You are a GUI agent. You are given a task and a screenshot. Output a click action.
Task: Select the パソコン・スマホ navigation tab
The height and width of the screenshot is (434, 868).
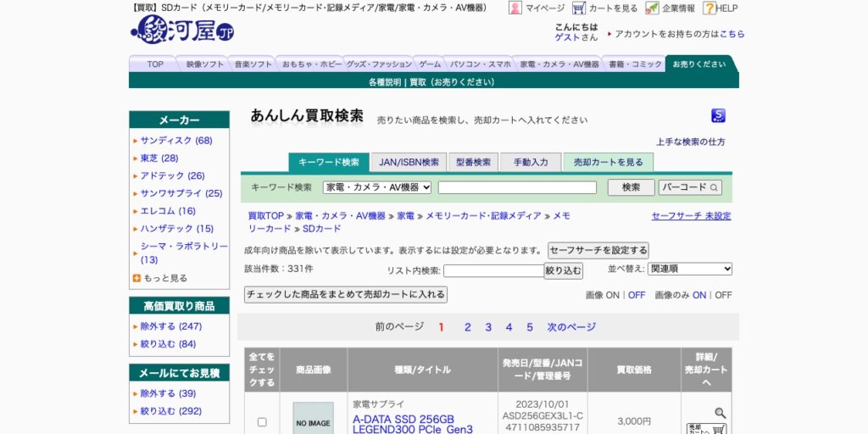481,64
